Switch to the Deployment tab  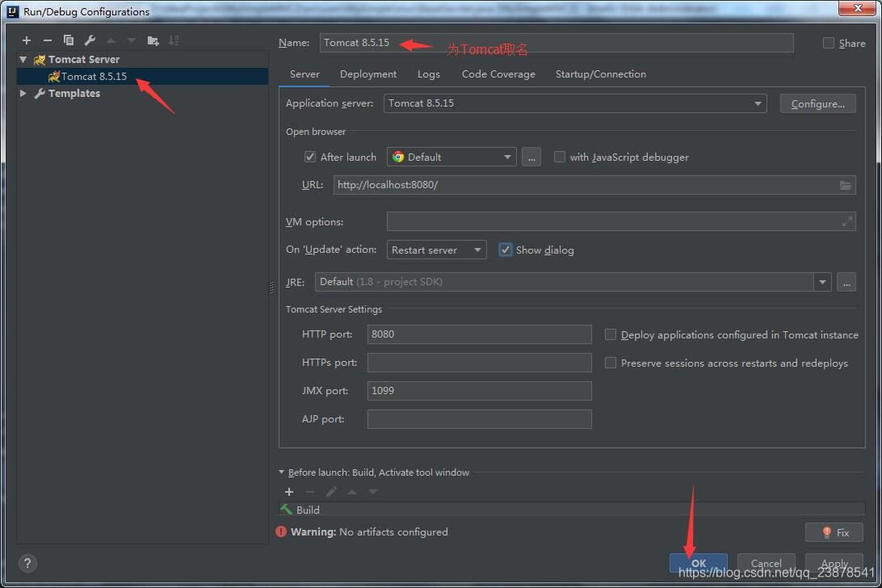tap(367, 74)
